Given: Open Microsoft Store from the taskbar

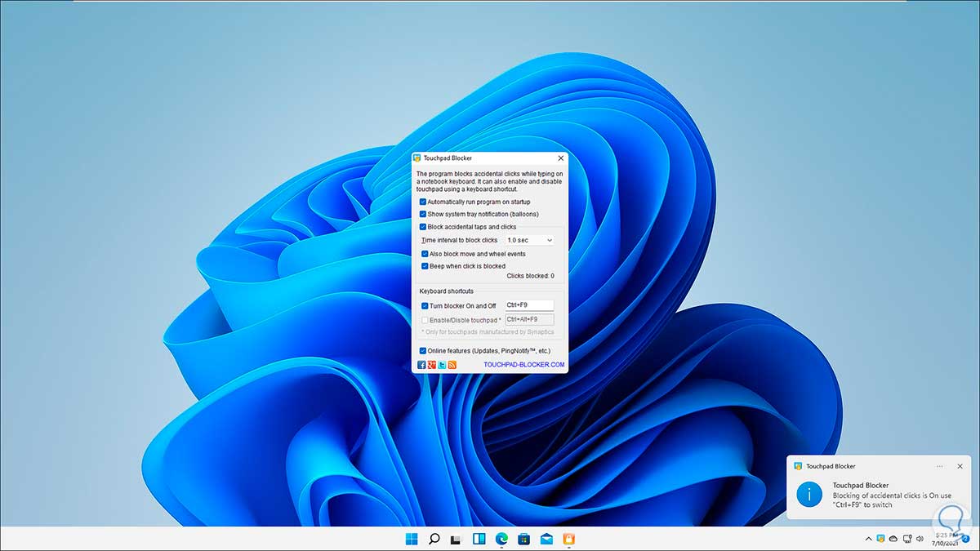Looking at the screenshot, I should (523, 539).
